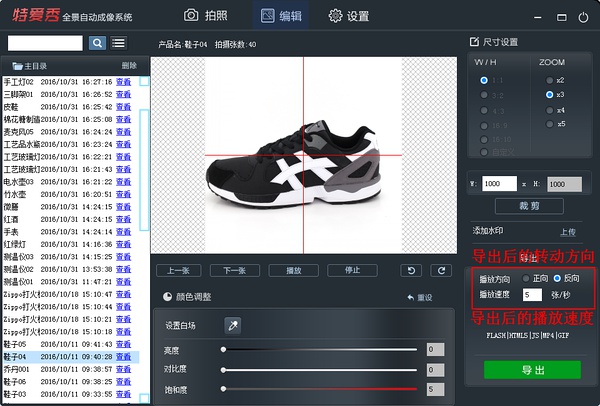This screenshot has width=600, height=406.
Task: Adjust the 亮度 brightness slider handle
Action: 223,349
